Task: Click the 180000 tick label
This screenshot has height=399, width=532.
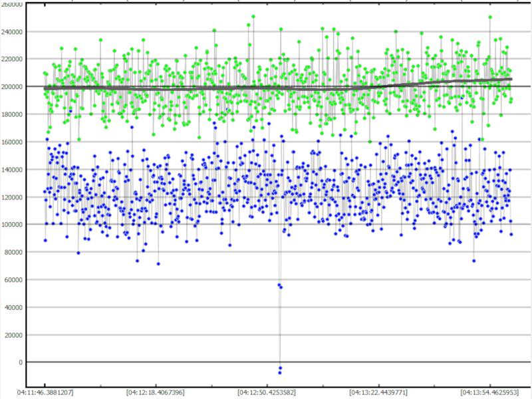Action: click(x=11, y=114)
